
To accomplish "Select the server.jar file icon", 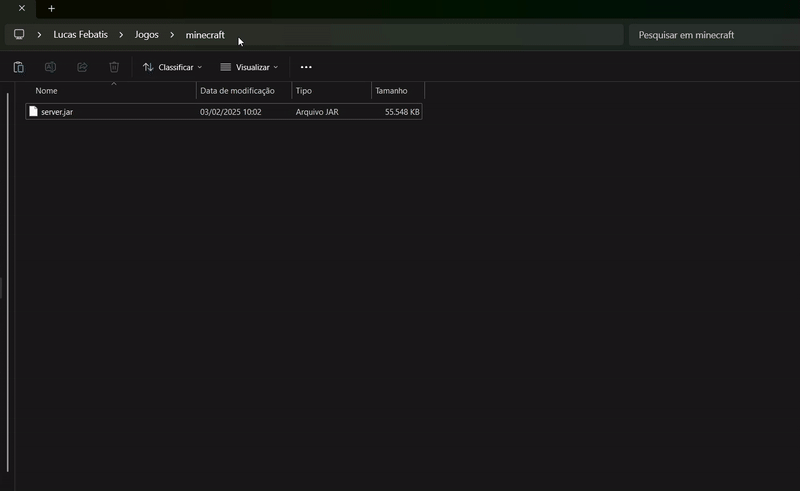I will [33, 111].
